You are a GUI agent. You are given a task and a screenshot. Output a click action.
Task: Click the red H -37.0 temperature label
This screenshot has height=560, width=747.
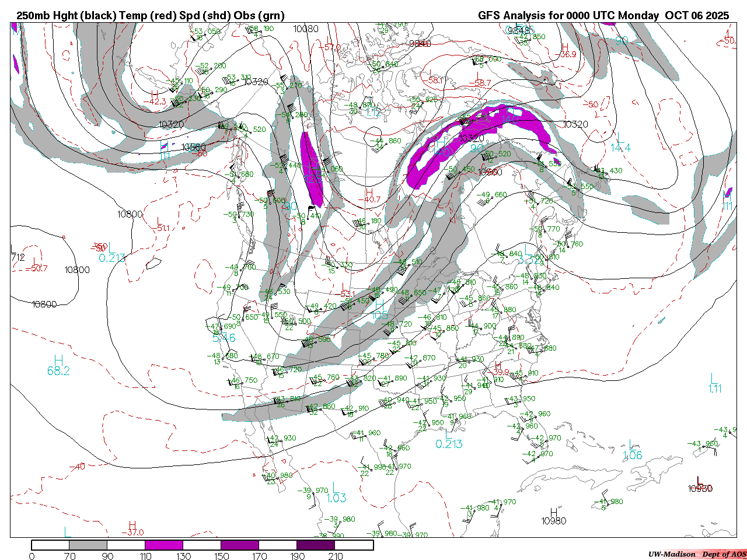click(x=132, y=528)
